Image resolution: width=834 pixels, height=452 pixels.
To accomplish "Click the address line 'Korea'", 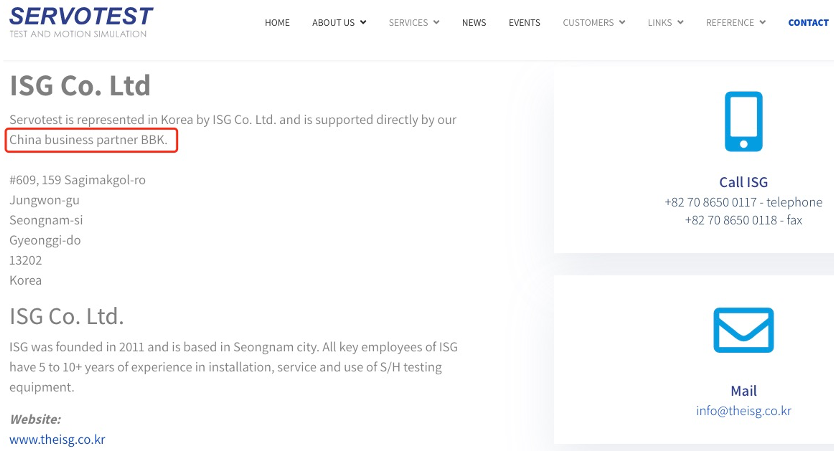I will coord(26,281).
